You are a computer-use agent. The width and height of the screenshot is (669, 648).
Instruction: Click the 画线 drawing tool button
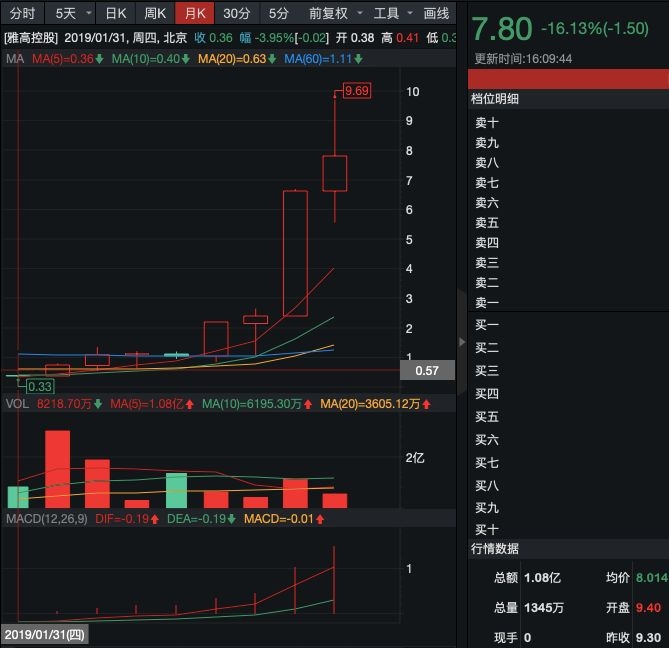436,13
